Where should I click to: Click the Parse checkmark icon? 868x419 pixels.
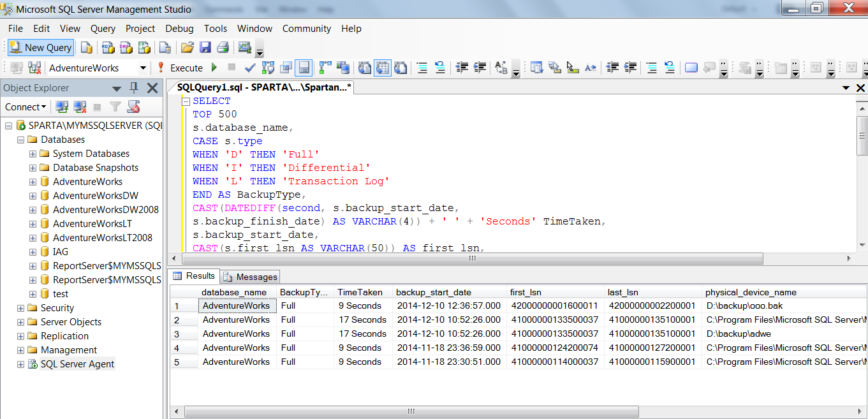(250, 68)
